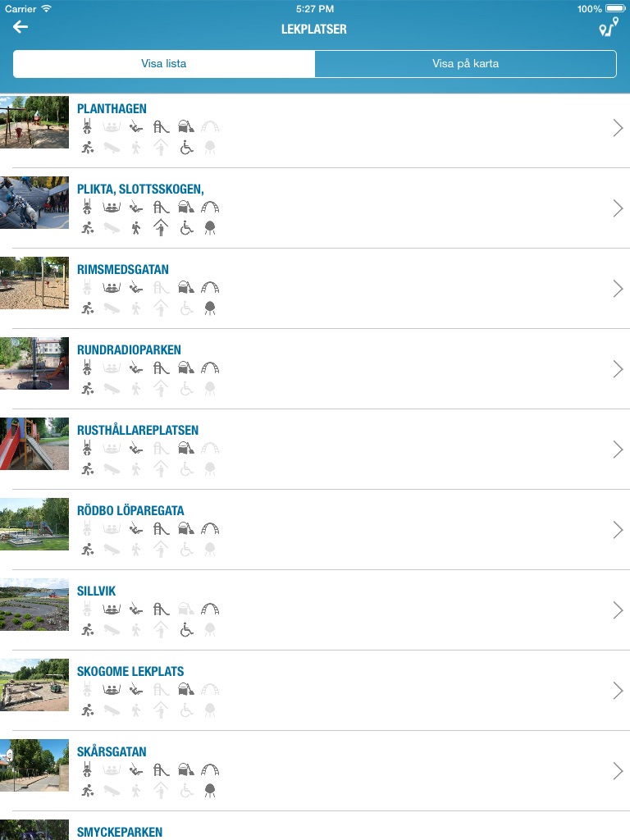Open the map route icon in header

tap(609, 27)
